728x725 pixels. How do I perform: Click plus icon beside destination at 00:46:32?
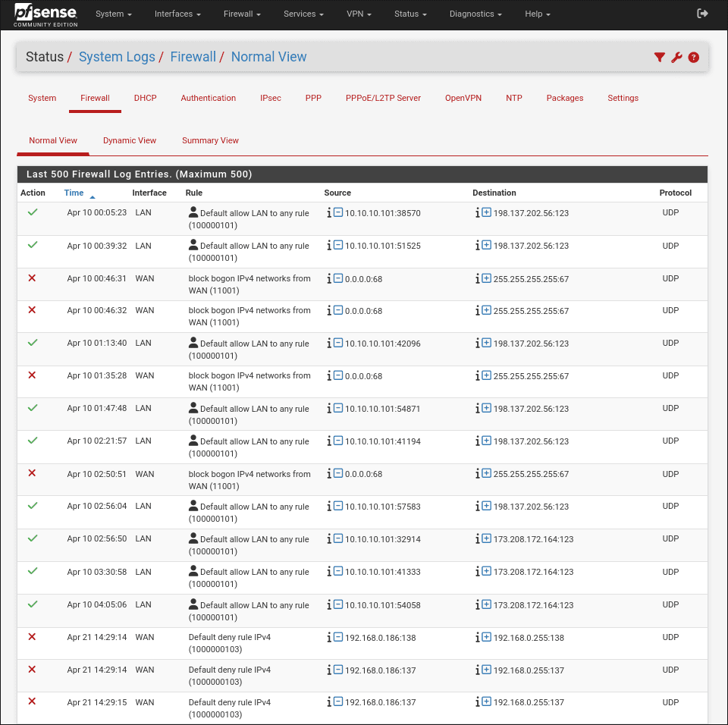[487, 309]
